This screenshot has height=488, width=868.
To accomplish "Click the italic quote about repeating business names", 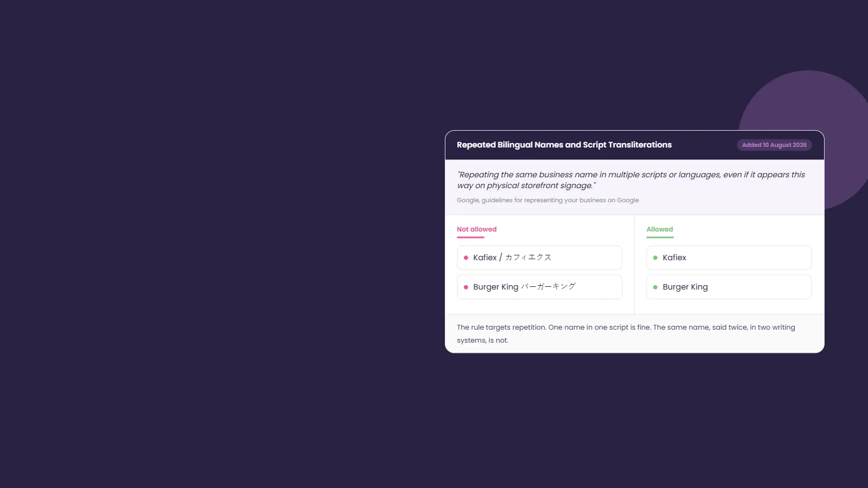I will pos(631,180).
